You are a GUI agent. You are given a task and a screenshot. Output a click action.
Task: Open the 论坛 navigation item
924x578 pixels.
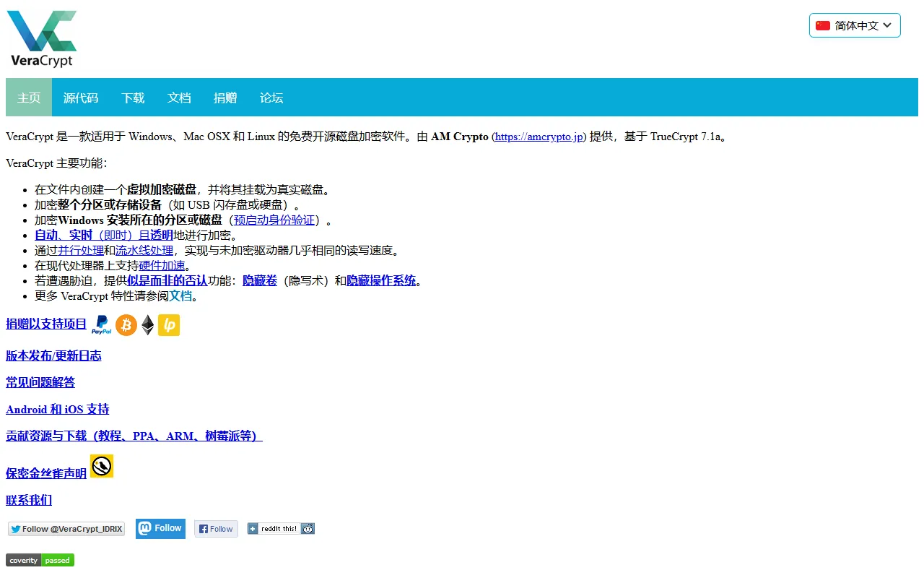[271, 98]
